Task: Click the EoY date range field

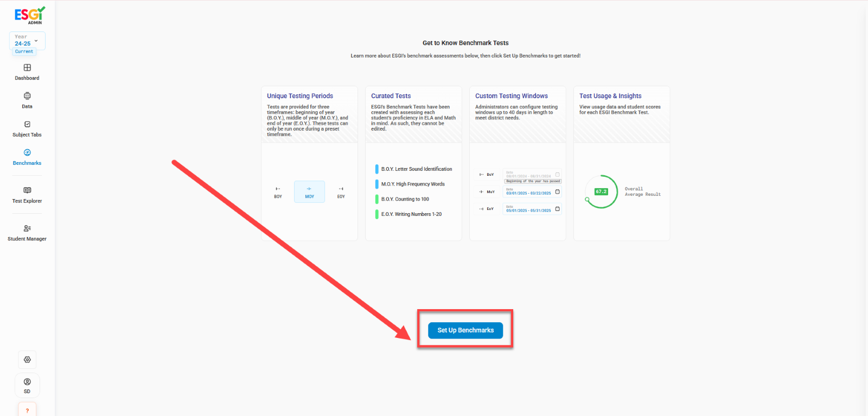Action: click(532, 209)
